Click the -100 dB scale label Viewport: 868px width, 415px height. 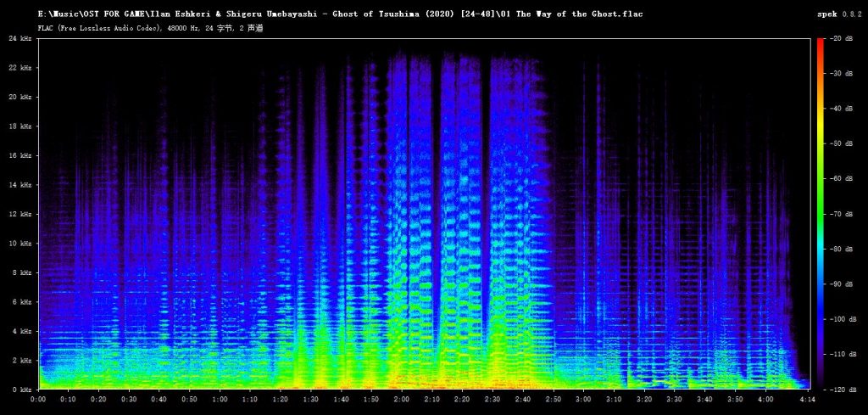[842, 319]
